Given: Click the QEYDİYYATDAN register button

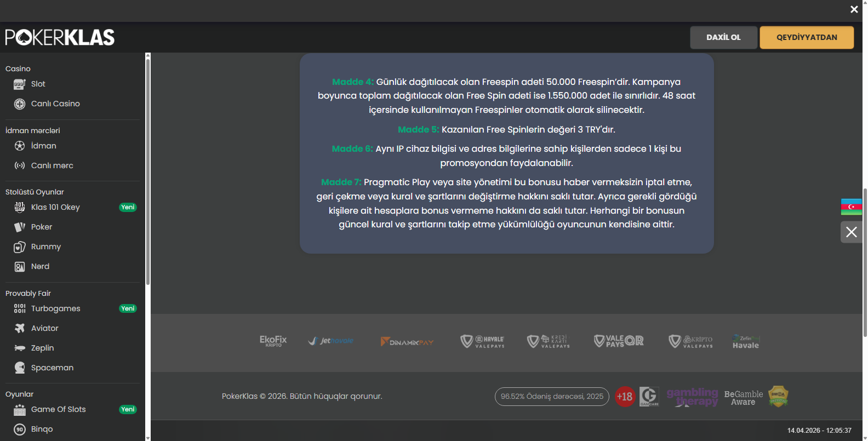Looking at the screenshot, I should click(807, 37).
